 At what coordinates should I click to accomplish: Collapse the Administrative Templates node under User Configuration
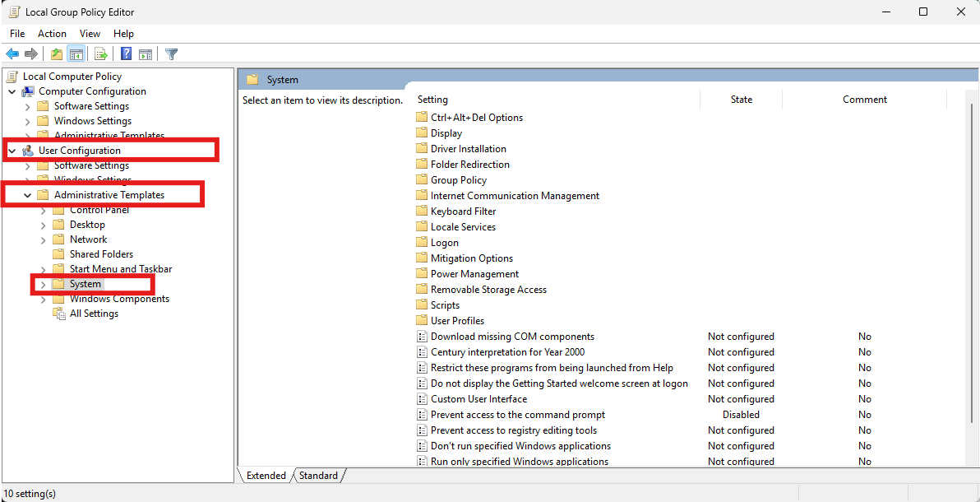click(x=27, y=195)
